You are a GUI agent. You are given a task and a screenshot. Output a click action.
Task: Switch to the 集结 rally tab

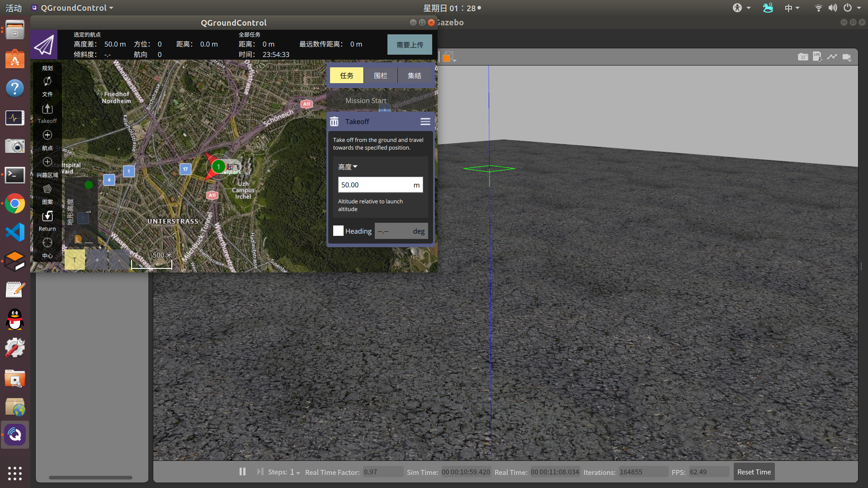pyautogui.click(x=414, y=75)
